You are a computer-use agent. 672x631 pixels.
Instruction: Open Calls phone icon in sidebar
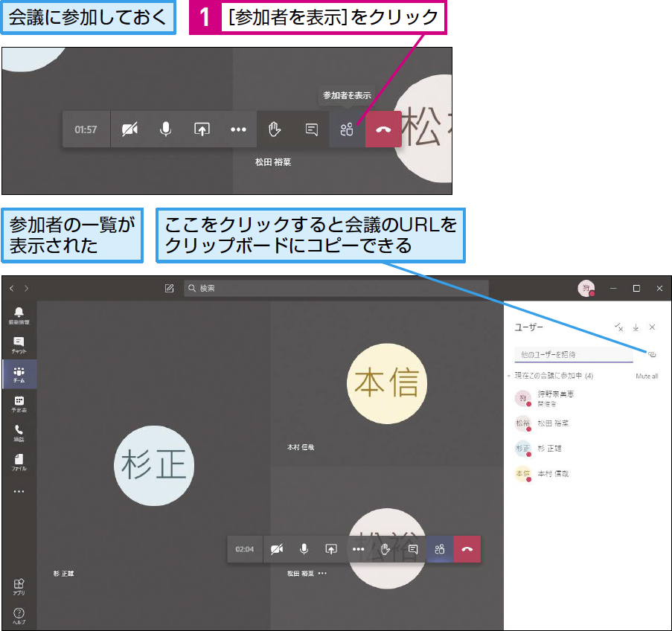(19, 433)
